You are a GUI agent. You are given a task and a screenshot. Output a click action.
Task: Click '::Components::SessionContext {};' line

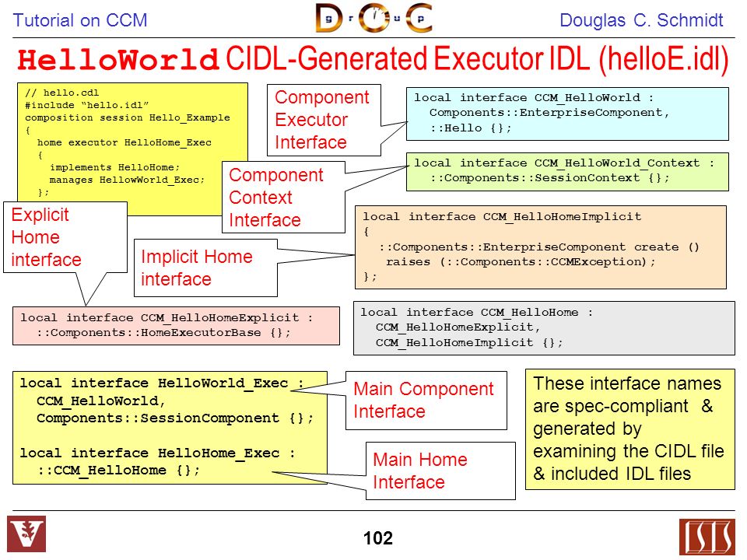pyautogui.click(x=549, y=177)
